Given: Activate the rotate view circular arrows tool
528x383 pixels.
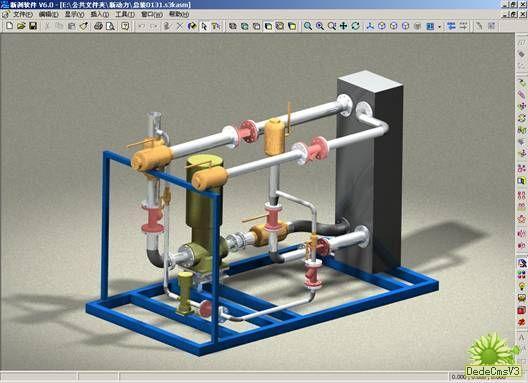Looking at the screenshot, I should (356, 26).
